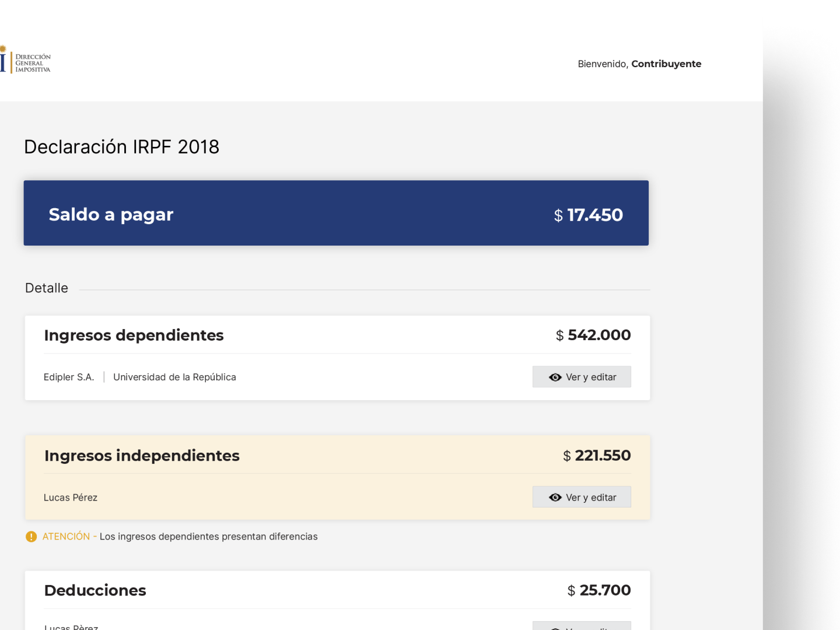Click the orange attention warning icon
This screenshot has width=840, height=630.
pos(32,537)
